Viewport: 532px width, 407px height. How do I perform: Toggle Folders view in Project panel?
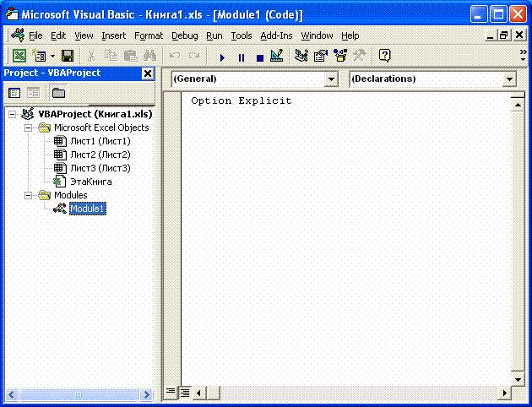[58, 93]
